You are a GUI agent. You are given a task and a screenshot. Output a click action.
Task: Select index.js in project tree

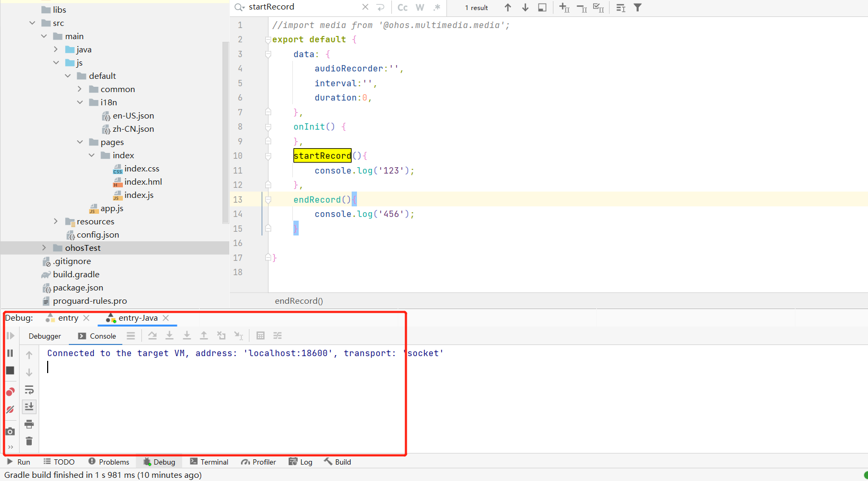[x=133, y=195]
